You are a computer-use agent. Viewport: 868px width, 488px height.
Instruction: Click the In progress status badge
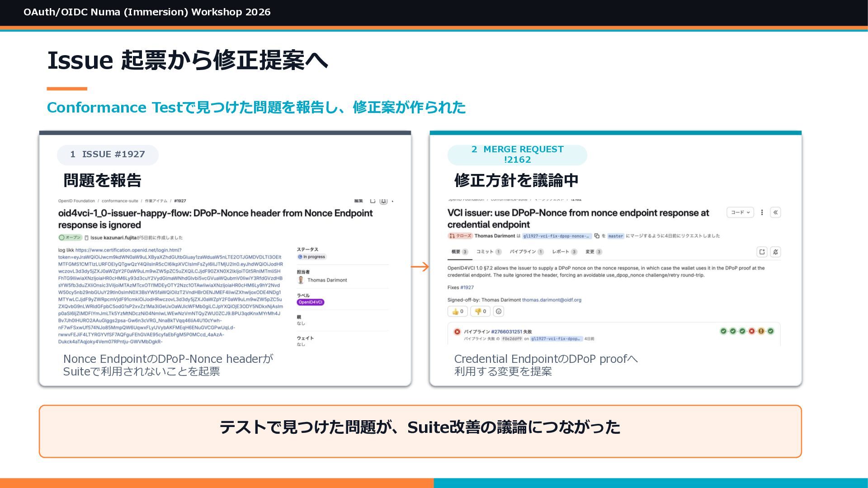311,257
